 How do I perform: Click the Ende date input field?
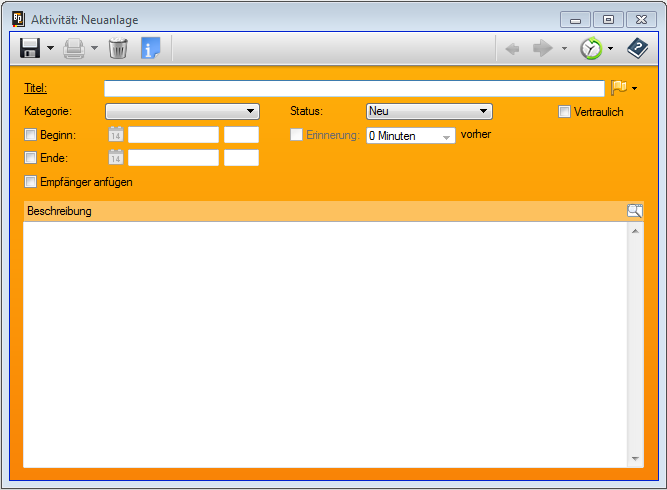[x=173, y=157]
